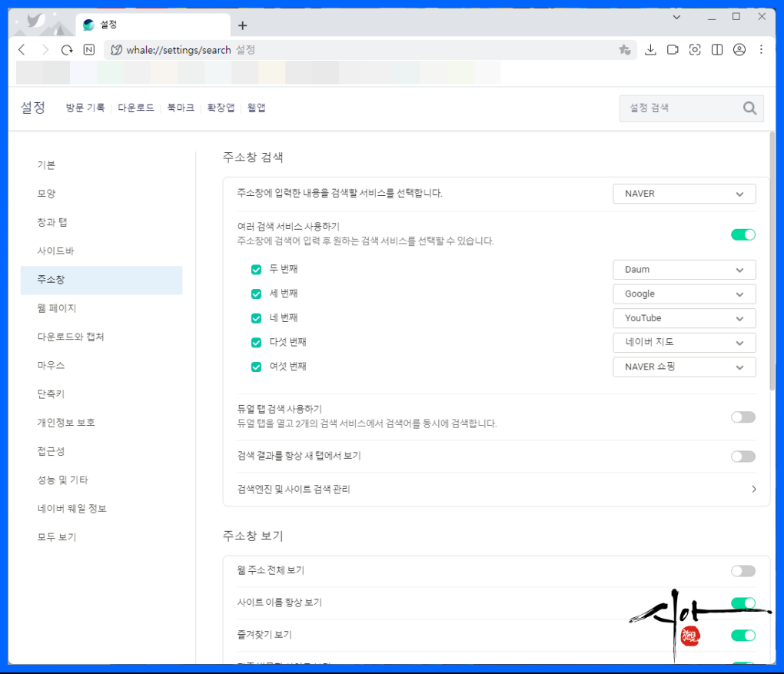Go to 기본 settings section
The image size is (784, 674).
point(46,165)
